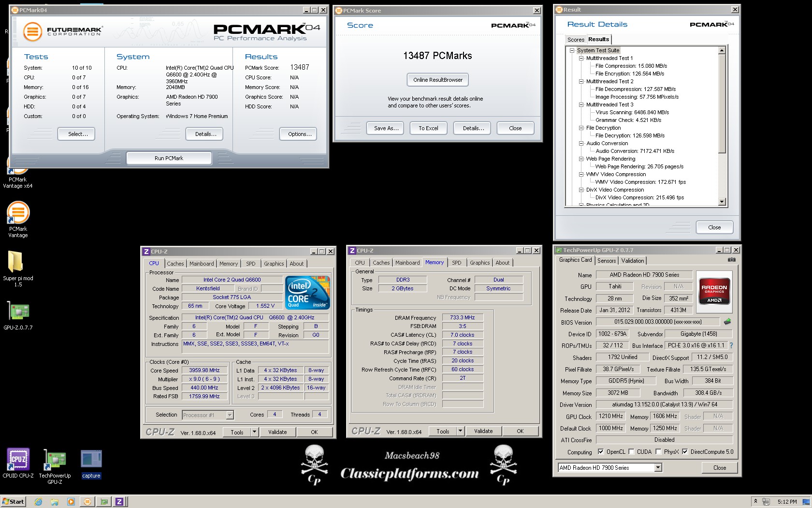812x508 pixels.
Task: Switch to Scores tab in Result Details
Action: coord(576,40)
